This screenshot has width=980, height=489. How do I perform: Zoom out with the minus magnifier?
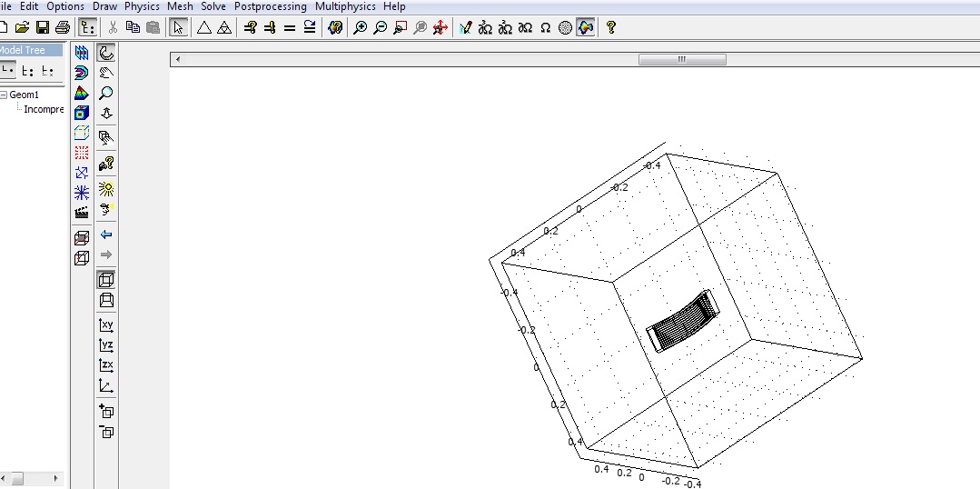pyautogui.click(x=380, y=27)
